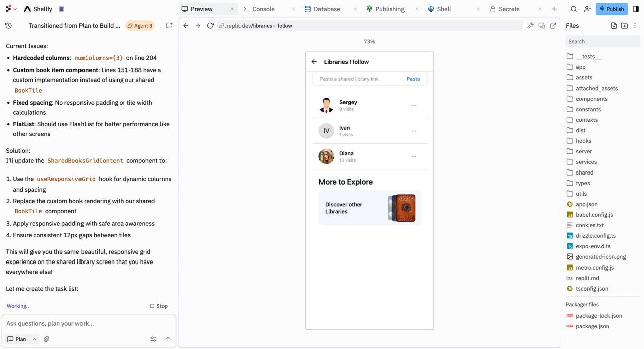644x349 pixels.
Task: Click the Paste link in library field
Action: [413, 79]
